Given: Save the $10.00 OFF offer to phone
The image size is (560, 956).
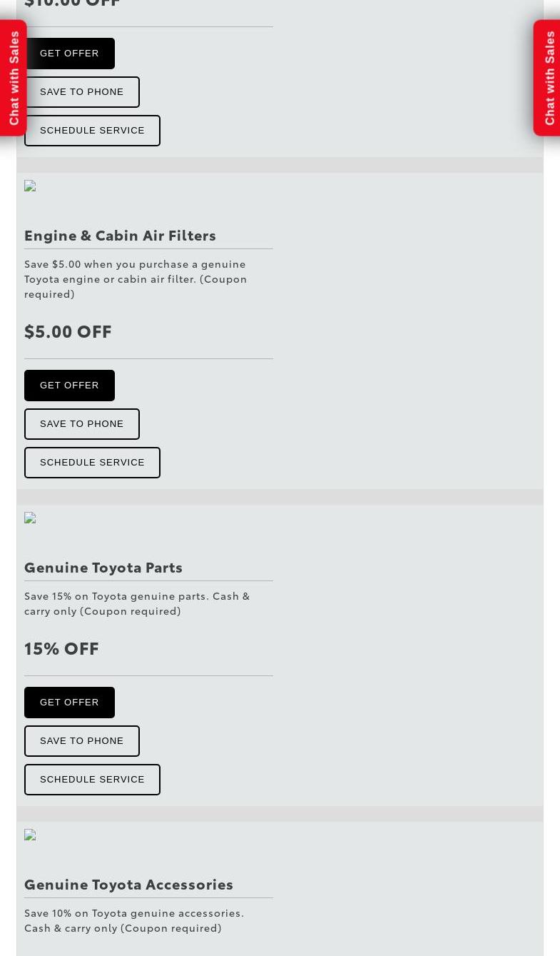Looking at the screenshot, I should coord(82,92).
